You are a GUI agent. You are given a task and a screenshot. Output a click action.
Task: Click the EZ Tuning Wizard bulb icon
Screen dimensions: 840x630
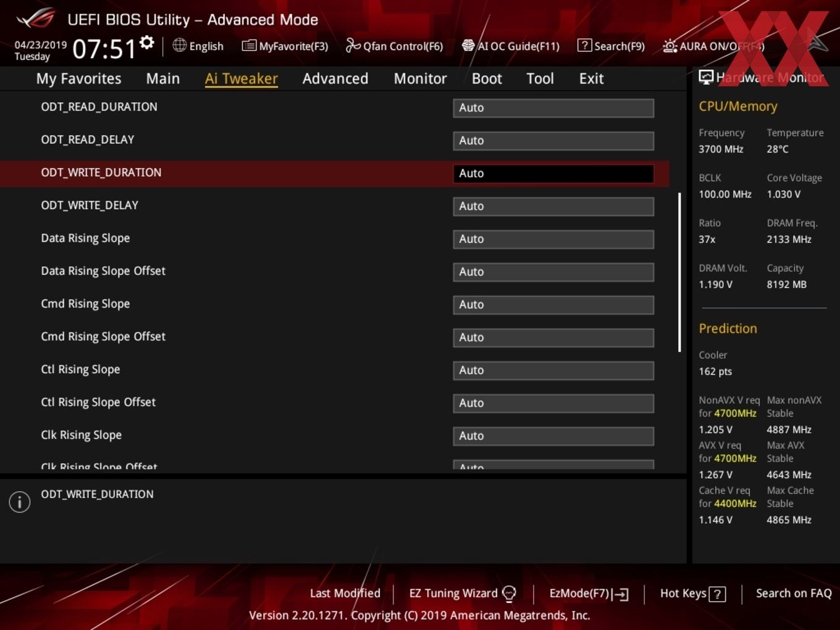click(x=509, y=594)
